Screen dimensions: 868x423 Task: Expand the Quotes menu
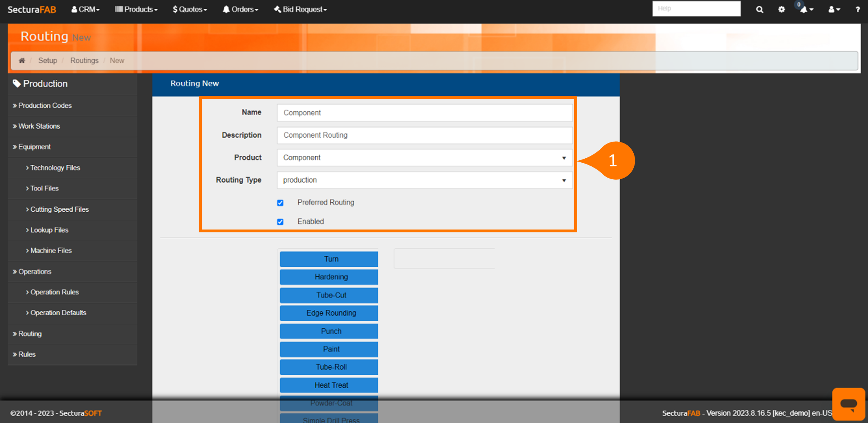(x=190, y=9)
